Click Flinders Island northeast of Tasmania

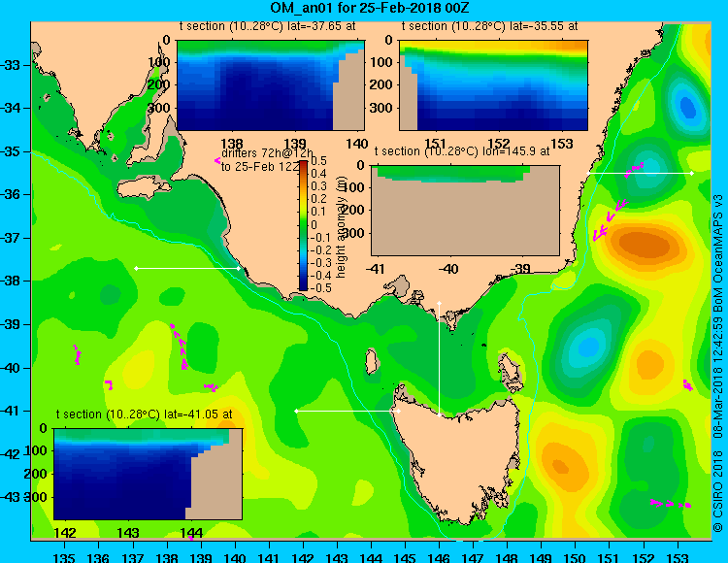tap(510, 372)
